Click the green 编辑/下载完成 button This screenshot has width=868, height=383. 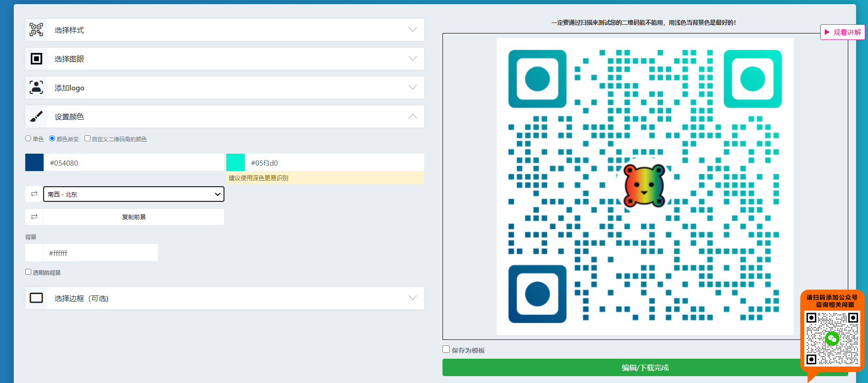(x=645, y=367)
